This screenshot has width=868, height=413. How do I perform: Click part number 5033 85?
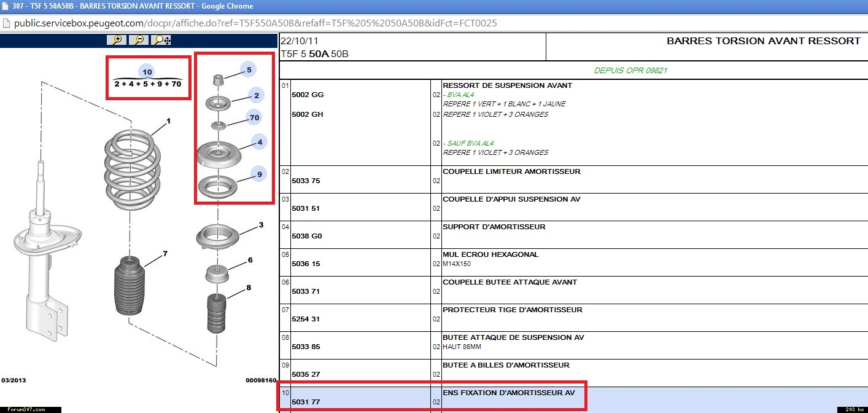[306, 347]
